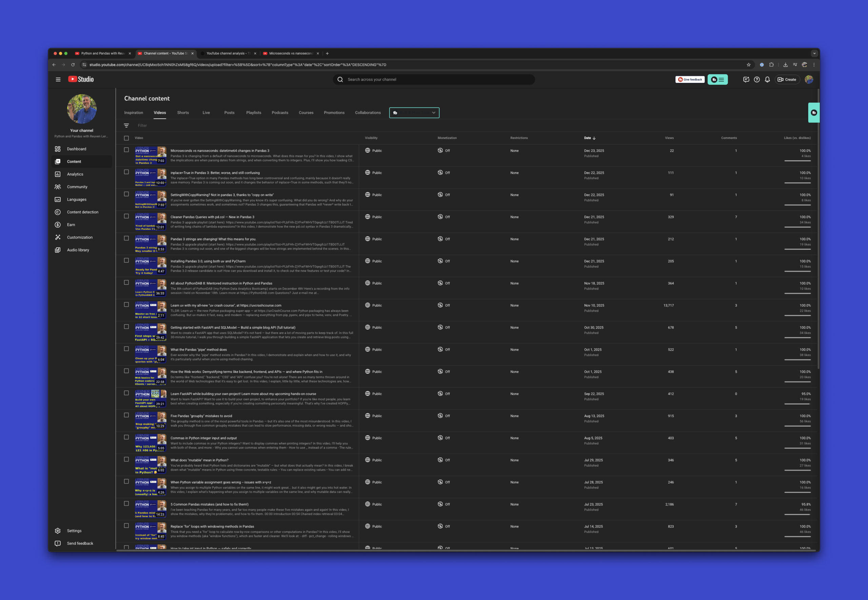Open the TubeBuddy dropdown beside Collaborations tab
This screenshot has height=600, width=868.
414,113
